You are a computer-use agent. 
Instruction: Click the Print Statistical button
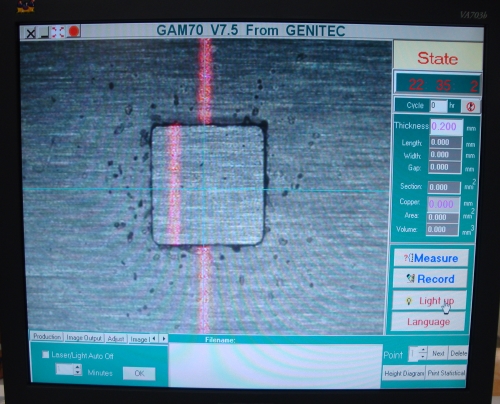(x=446, y=373)
